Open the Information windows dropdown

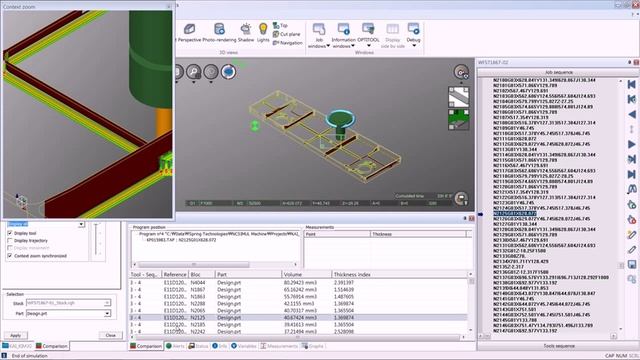click(343, 36)
